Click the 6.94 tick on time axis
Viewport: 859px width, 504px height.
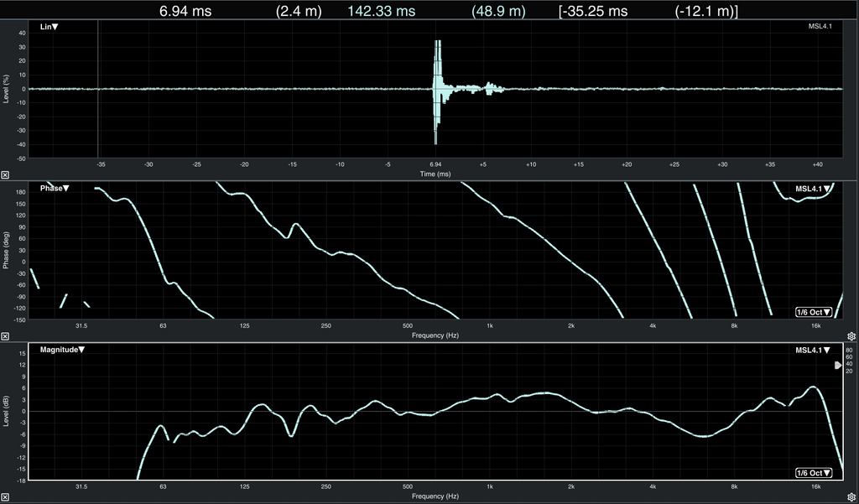pos(435,164)
